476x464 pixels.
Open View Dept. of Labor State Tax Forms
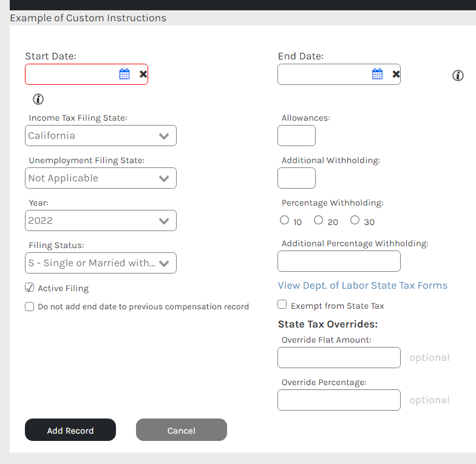pyautogui.click(x=363, y=285)
